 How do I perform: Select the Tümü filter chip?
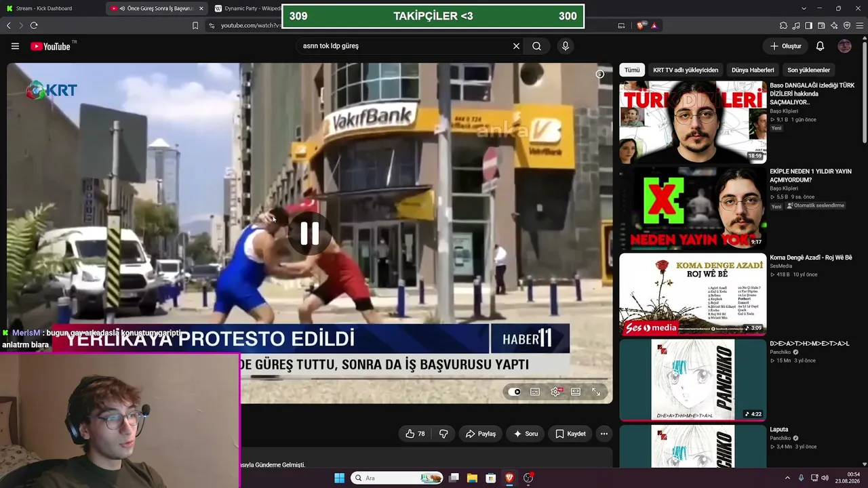632,70
